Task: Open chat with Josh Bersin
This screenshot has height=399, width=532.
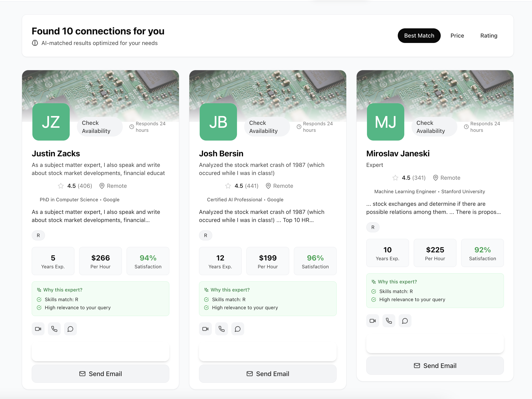Action: coord(238,329)
